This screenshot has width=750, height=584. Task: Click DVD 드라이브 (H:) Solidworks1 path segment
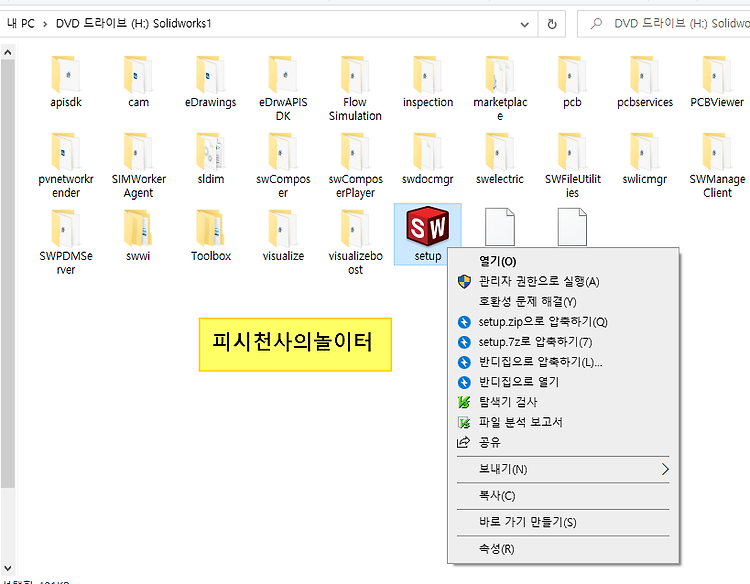point(133,23)
